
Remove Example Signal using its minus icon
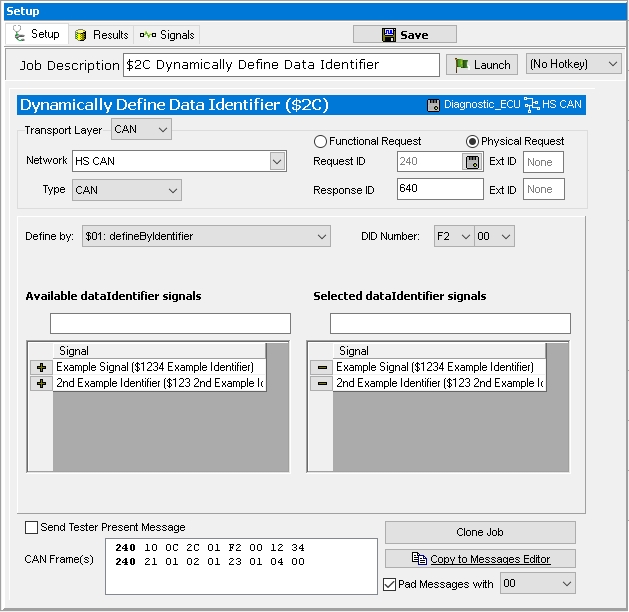coord(320,367)
